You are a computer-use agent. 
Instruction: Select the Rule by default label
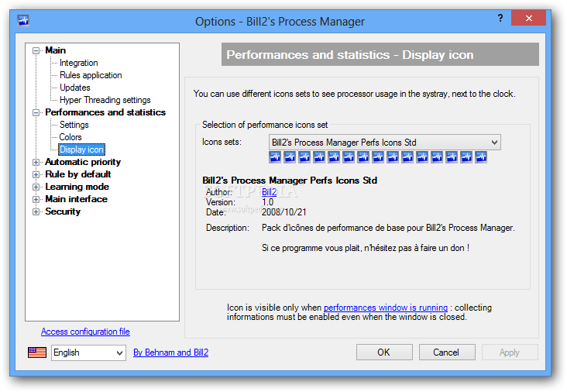point(77,174)
